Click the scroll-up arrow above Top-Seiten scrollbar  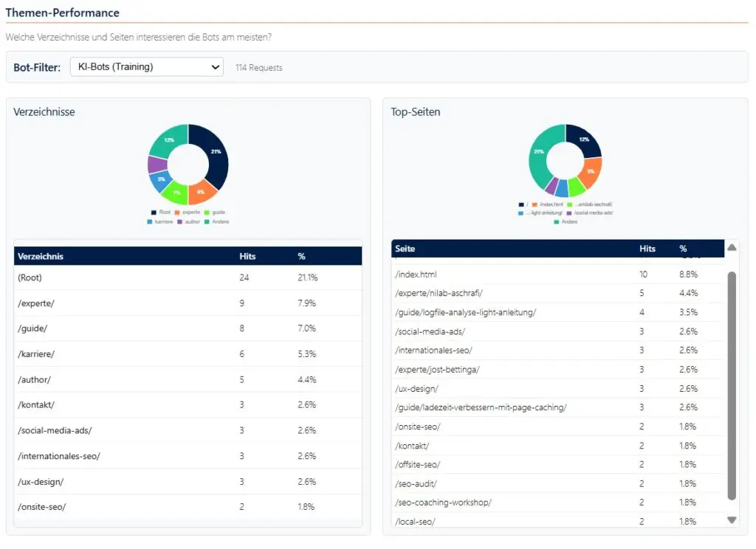pos(732,246)
